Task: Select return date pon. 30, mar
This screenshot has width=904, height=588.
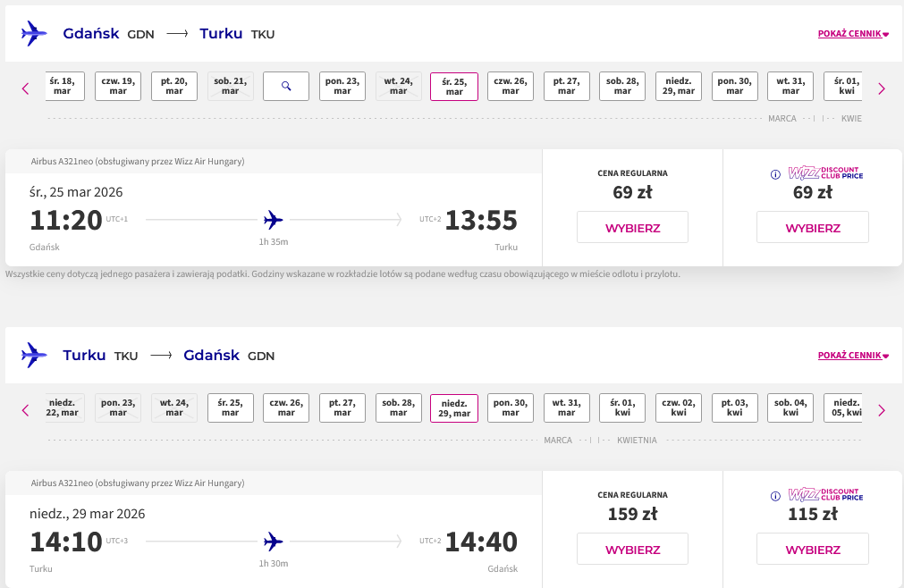Action: pos(511,408)
